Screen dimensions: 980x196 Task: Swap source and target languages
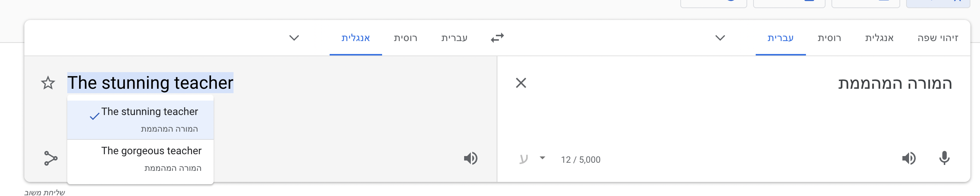coord(497,38)
